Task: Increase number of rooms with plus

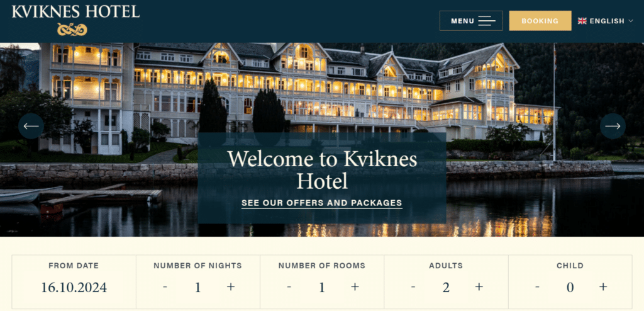Action: [x=355, y=286]
